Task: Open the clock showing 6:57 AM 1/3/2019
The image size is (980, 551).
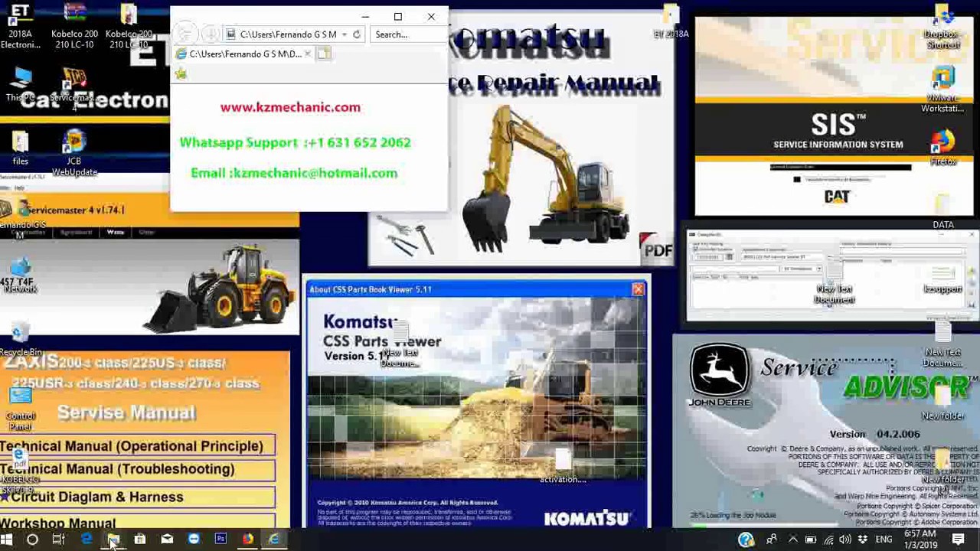Action: [x=920, y=540]
